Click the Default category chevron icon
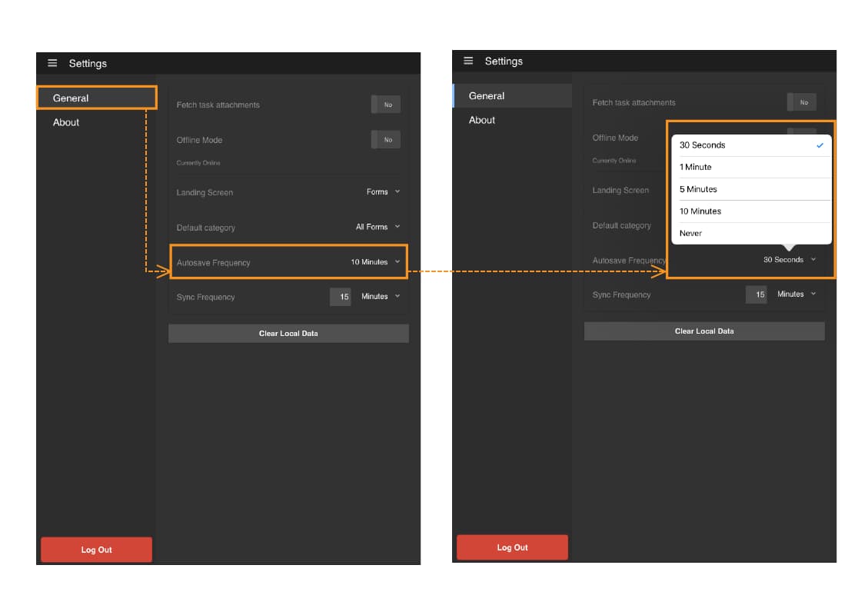868x615 pixels. [398, 227]
